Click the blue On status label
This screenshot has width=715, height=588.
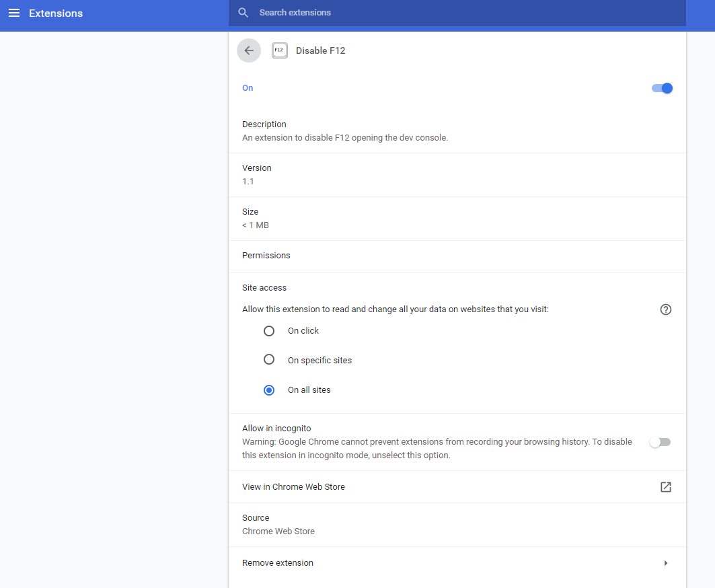pyautogui.click(x=247, y=88)
